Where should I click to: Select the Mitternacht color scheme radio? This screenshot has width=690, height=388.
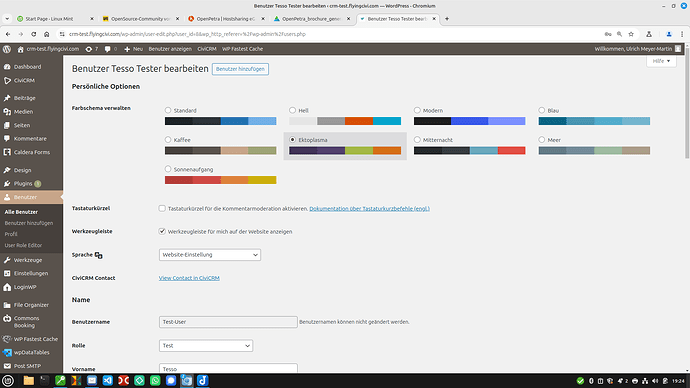point(417,139)
